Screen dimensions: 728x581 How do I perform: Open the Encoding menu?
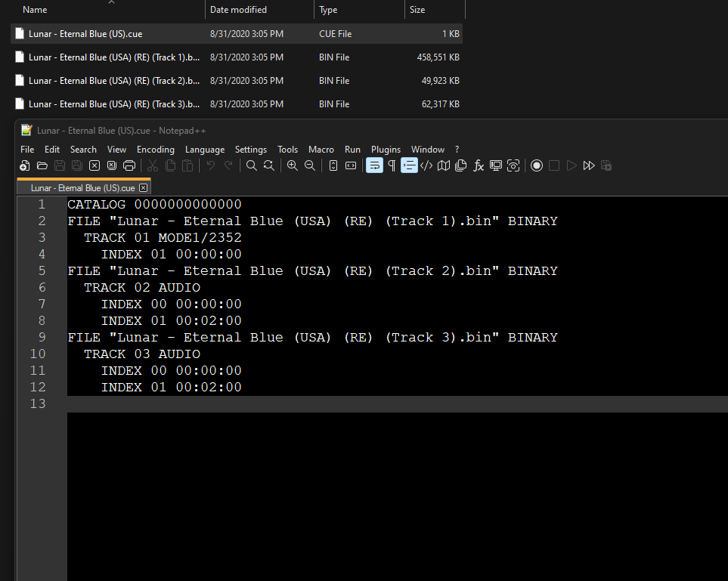(156, 150)
